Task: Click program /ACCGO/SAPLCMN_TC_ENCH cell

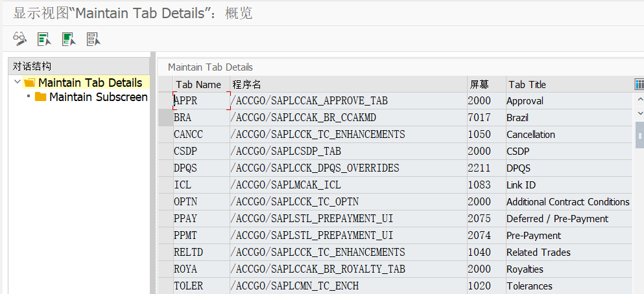Action: pyautogui.click(x=348, y=286)
